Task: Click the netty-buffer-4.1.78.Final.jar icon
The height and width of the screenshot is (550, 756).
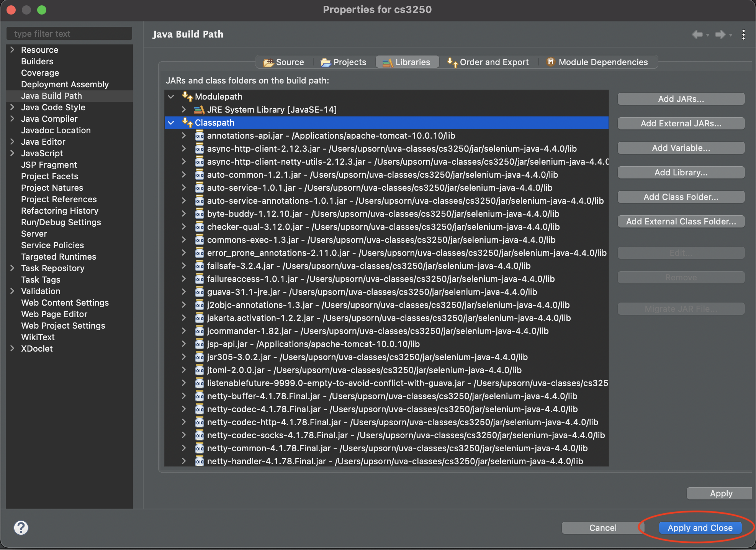Action: pyautogui.click(x=199, y=396)
